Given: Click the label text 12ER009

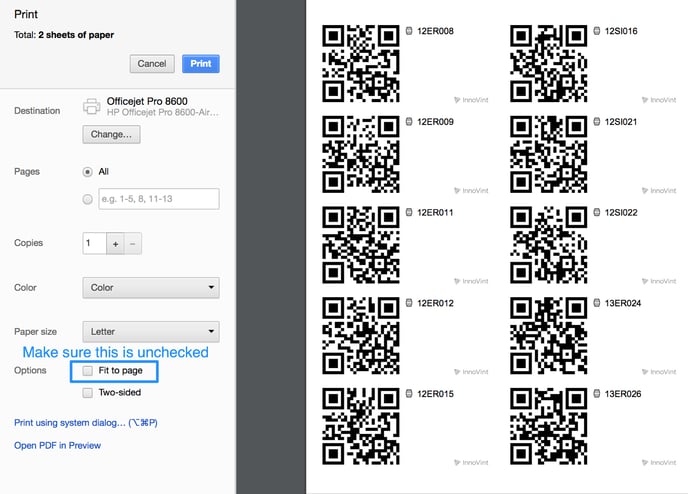Looking at the screenshot, I should pyautogui.click(x=435, y=122).
